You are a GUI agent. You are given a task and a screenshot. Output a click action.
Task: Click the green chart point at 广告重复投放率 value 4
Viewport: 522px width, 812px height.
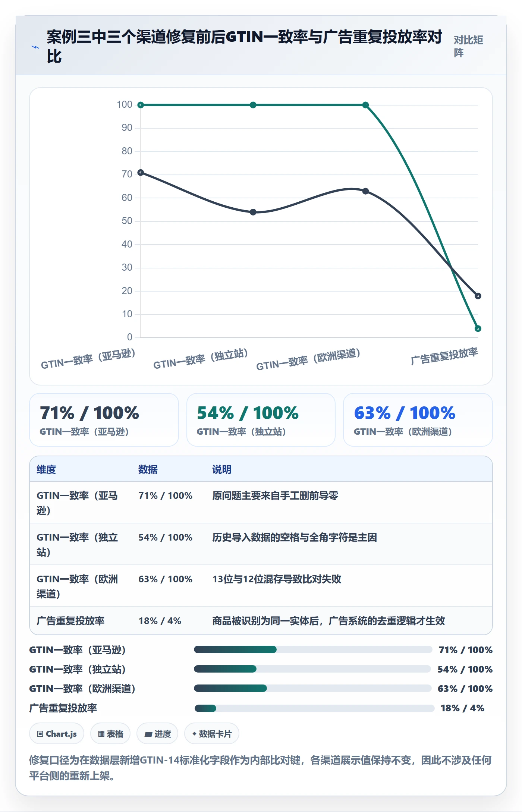point(478,328)
